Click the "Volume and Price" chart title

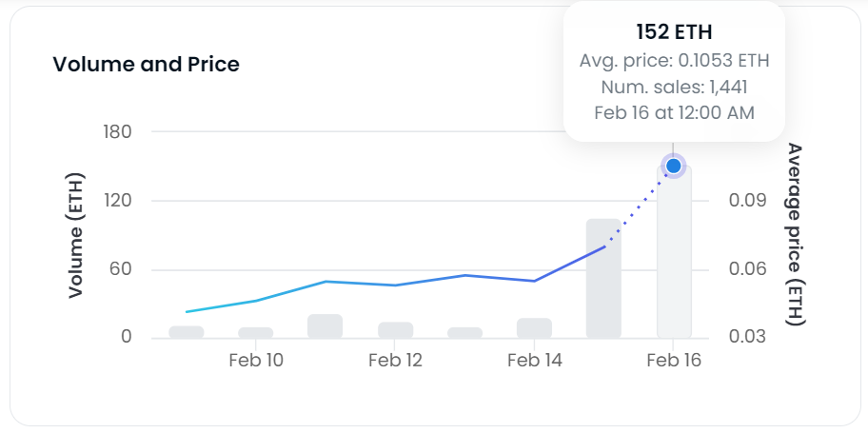tap(147, 65)
